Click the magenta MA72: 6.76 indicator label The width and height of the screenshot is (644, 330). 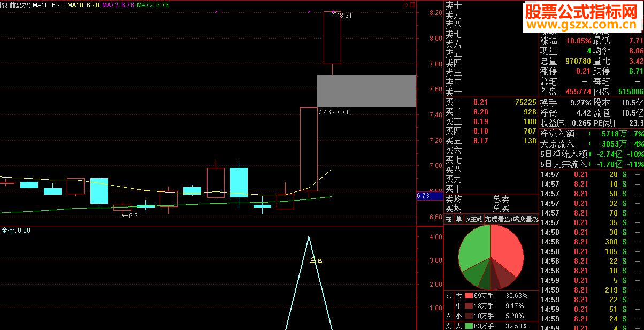[x=118, y=5]
